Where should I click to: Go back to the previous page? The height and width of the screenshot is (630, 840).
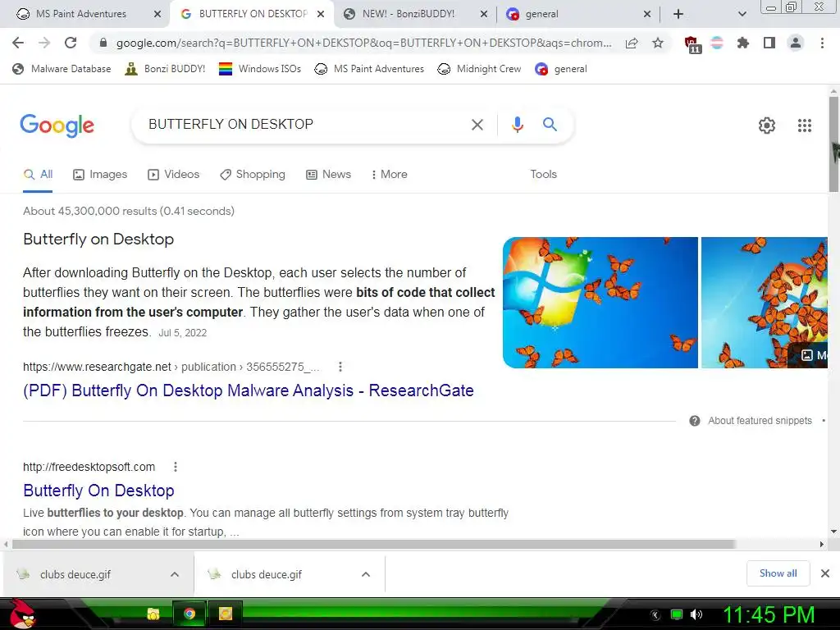pos(18,43)
